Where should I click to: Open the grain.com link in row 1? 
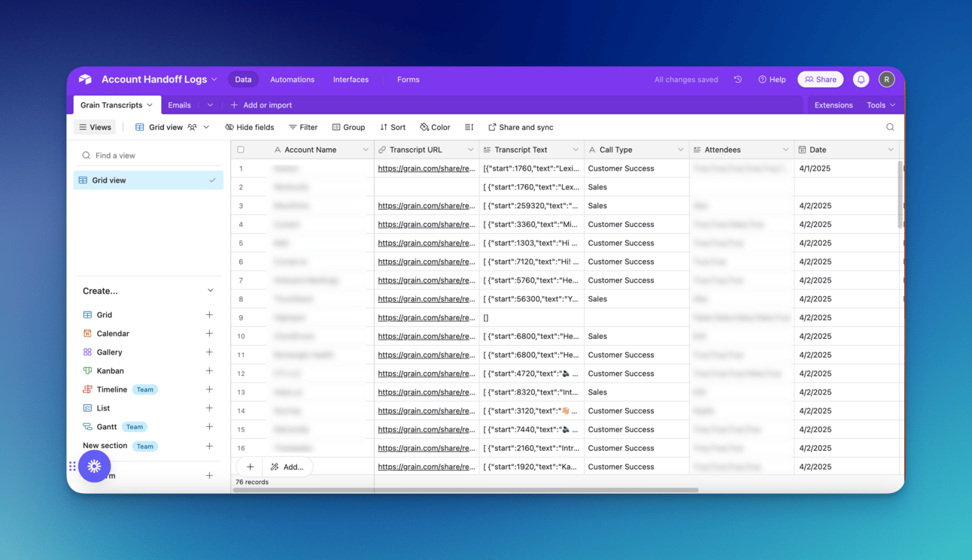point(427,168)
